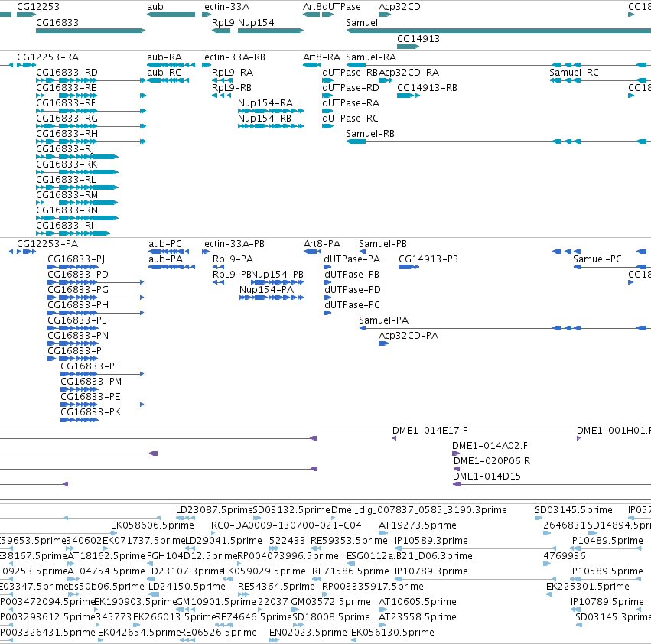Click the EK058606.5prime EST label

click(x=152, y=525)
